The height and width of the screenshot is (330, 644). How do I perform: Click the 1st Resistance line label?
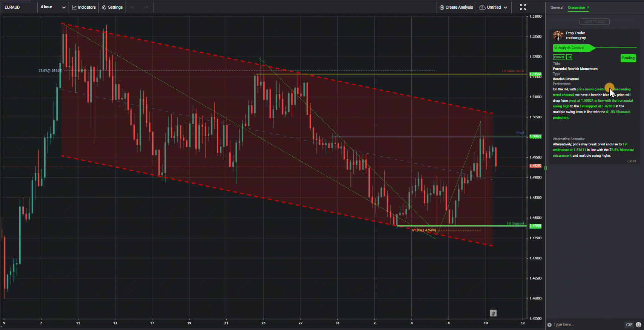point(512,71)
